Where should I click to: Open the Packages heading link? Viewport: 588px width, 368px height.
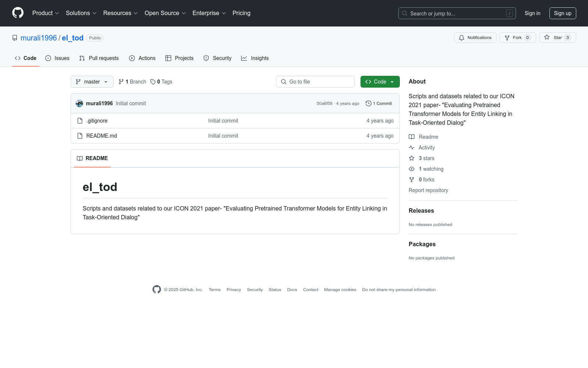422,244
